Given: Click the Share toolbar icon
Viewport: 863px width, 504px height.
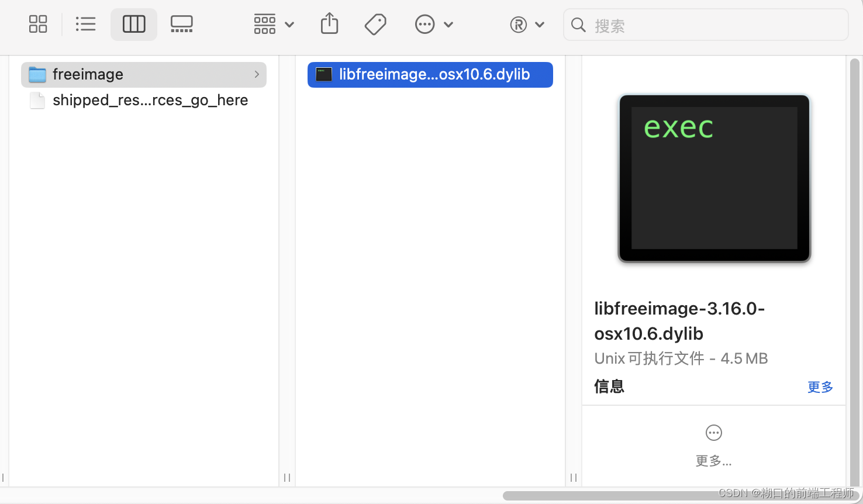Looking at the screenshot, I should point(330,24).
